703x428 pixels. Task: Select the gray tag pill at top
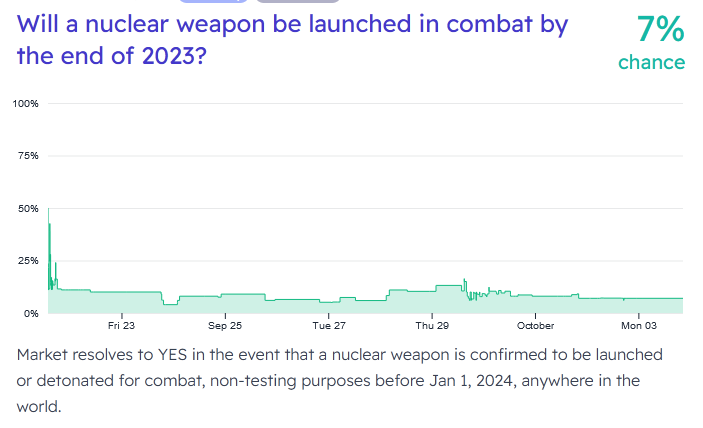(x=297, y=1)
